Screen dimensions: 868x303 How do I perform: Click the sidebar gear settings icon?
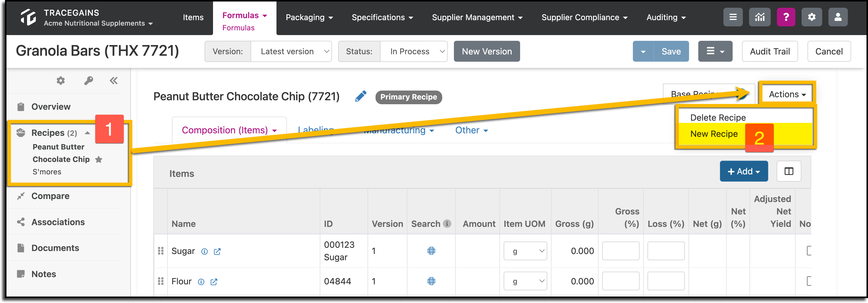click(61, 80)
